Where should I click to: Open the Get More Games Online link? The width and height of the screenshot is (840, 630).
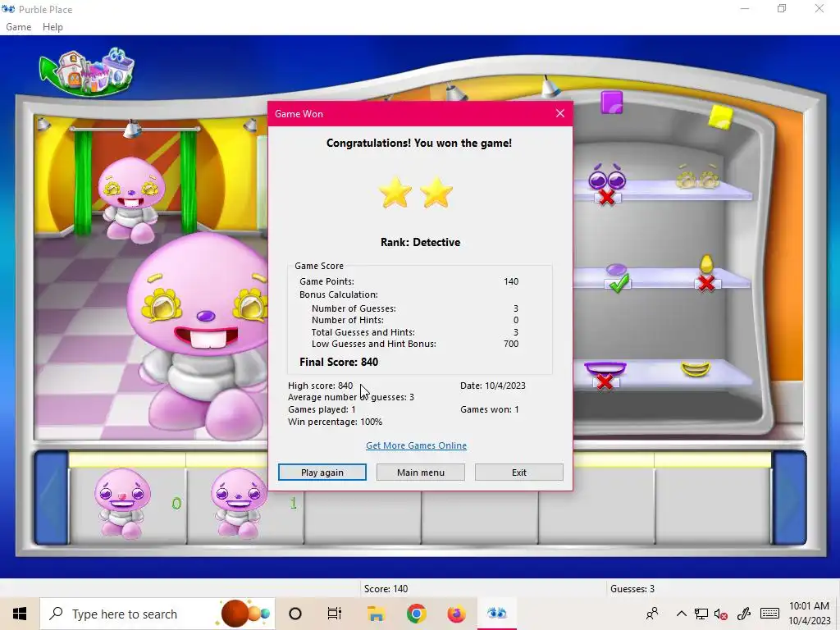pos(416,445)
